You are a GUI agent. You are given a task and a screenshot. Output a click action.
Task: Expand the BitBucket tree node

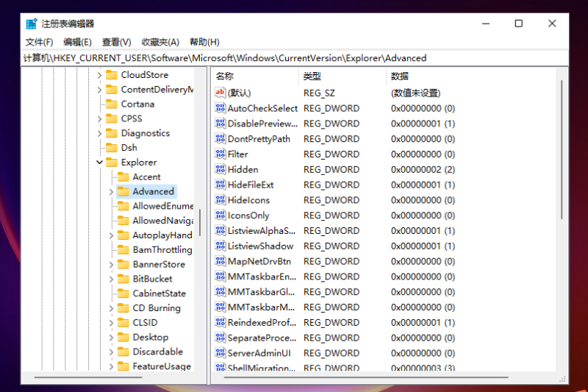click(111, 279)
